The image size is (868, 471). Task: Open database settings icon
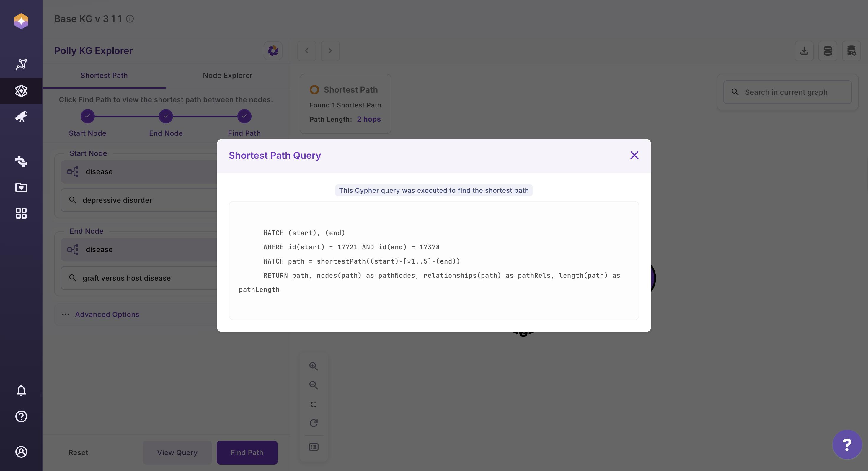tap(851, 51)
